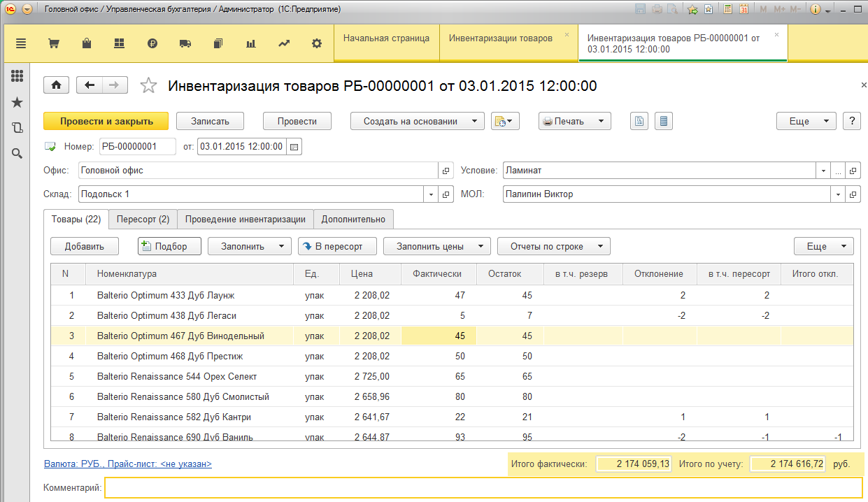Click the 'Провести' button
868x502 pixels.
tap(297, 121)
